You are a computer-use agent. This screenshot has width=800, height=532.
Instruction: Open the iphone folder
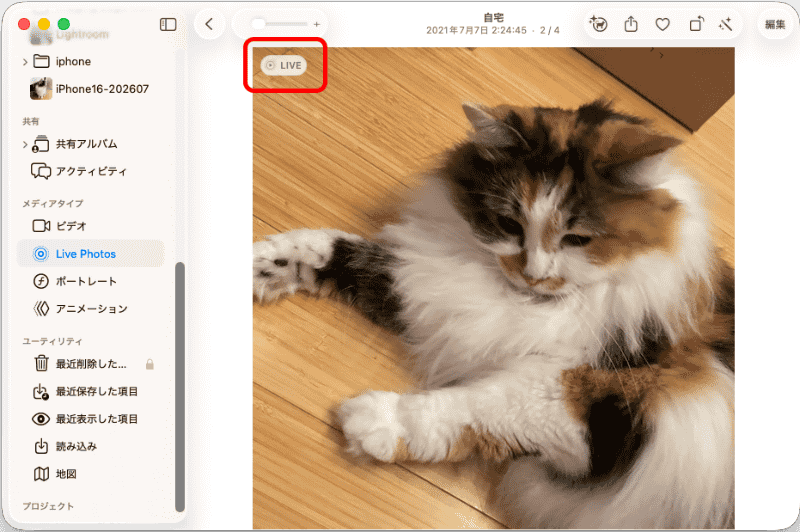pos(73,62)
